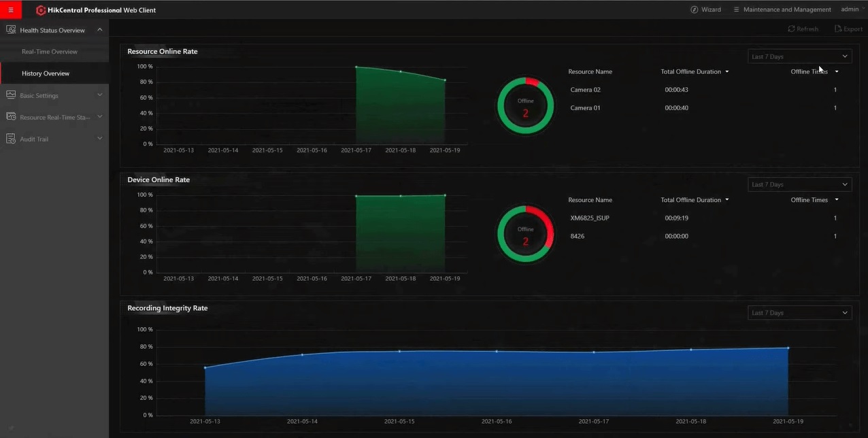Expand Basic Settings section
Viewport: 868px width, 438px height.
click(100, 95)
